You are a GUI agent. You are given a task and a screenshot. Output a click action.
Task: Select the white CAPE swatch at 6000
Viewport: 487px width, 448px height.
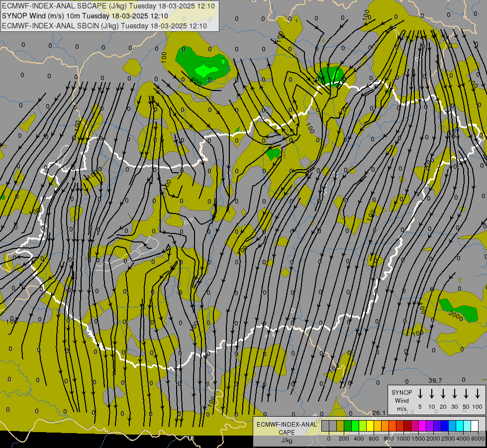coord(475,426)
